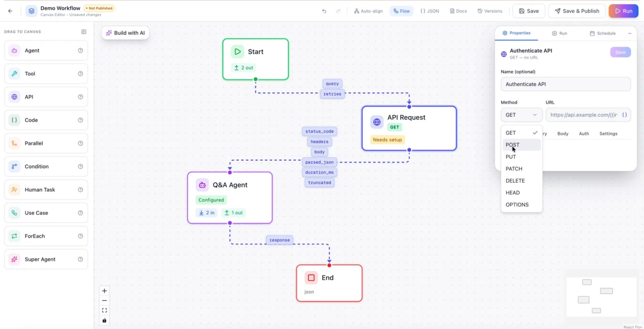The height and width of the screenshot is (329, 644).
Task: Open the Auth tab
Action: (x=584, y=134)
